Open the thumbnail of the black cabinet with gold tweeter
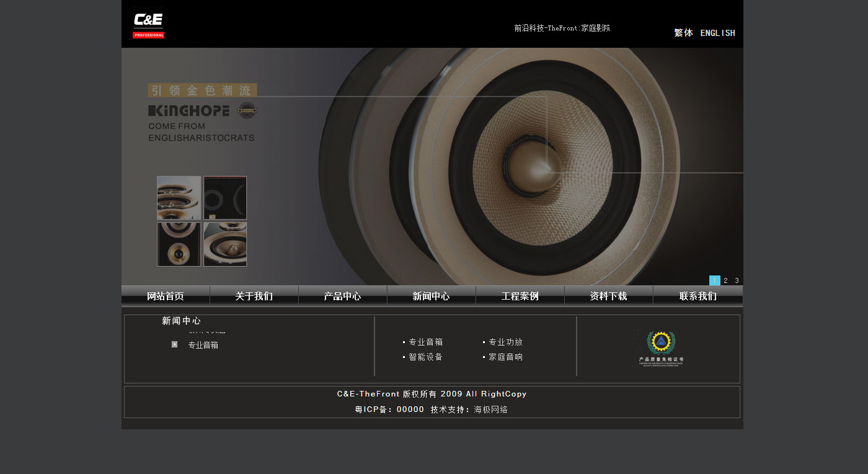This screenshot has height=474, width=868. point(179,244)
